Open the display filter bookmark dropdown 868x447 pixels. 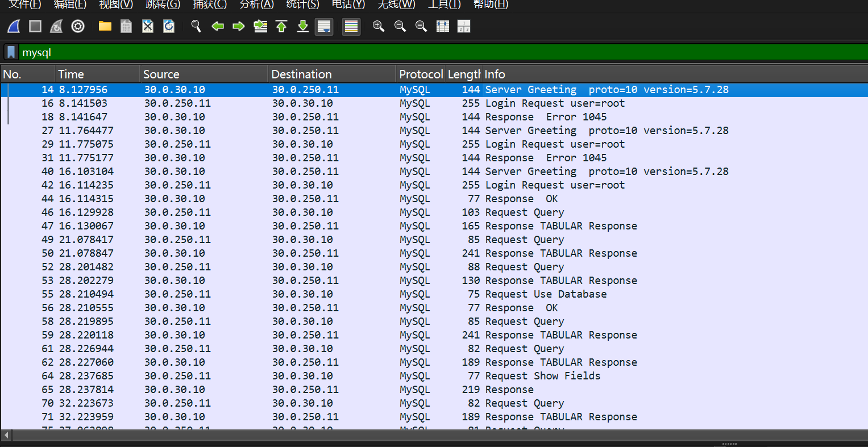click(11, 52)
